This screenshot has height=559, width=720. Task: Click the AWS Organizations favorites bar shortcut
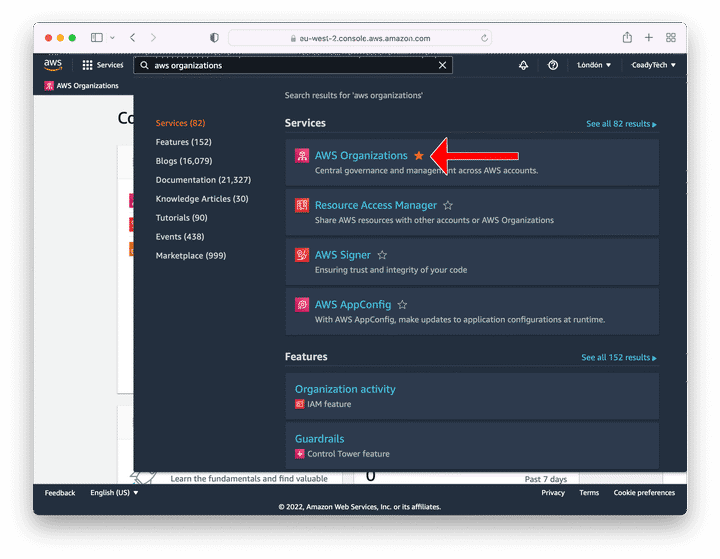coord(81,86)
